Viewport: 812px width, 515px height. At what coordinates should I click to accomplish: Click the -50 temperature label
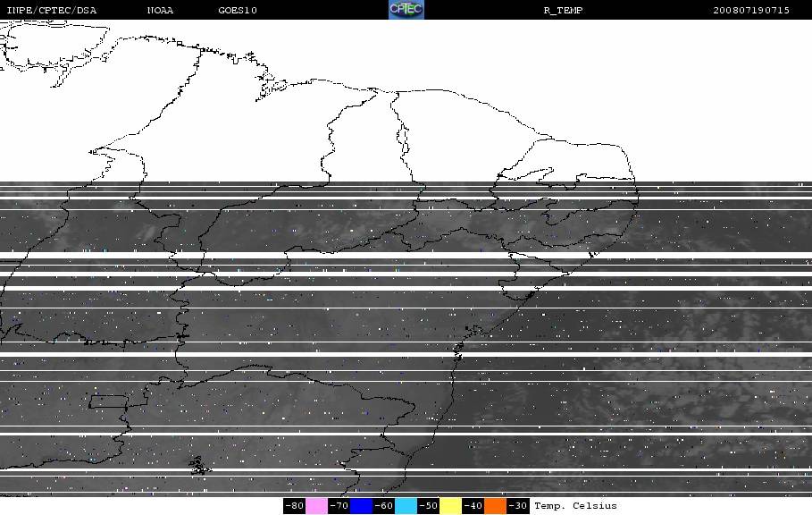tap(428, 506)
